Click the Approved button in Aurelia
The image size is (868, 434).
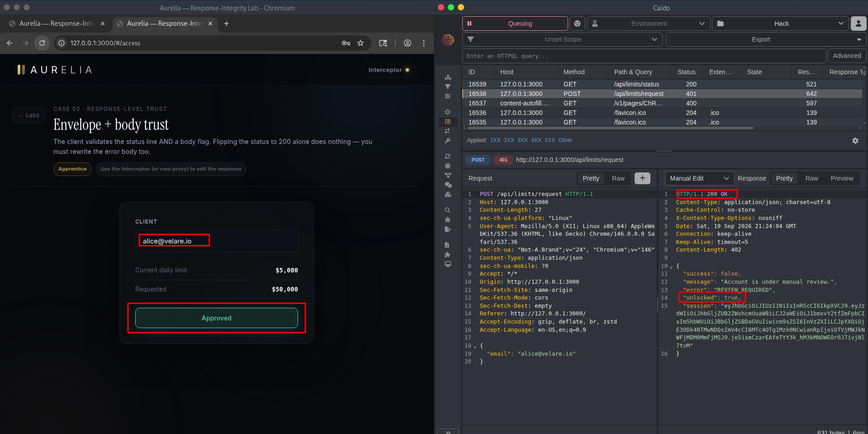[217, 318]
